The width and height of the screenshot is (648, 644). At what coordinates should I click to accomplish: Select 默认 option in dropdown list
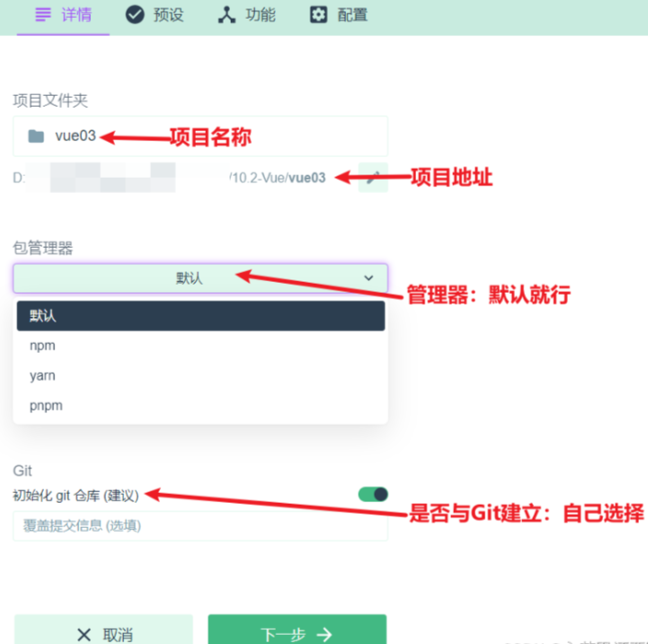(200, 316)
